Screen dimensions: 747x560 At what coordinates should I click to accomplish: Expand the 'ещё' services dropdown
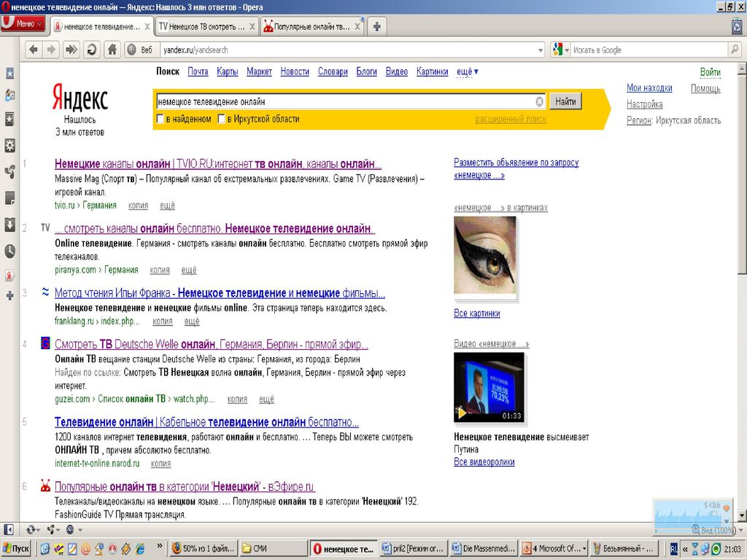468,71
